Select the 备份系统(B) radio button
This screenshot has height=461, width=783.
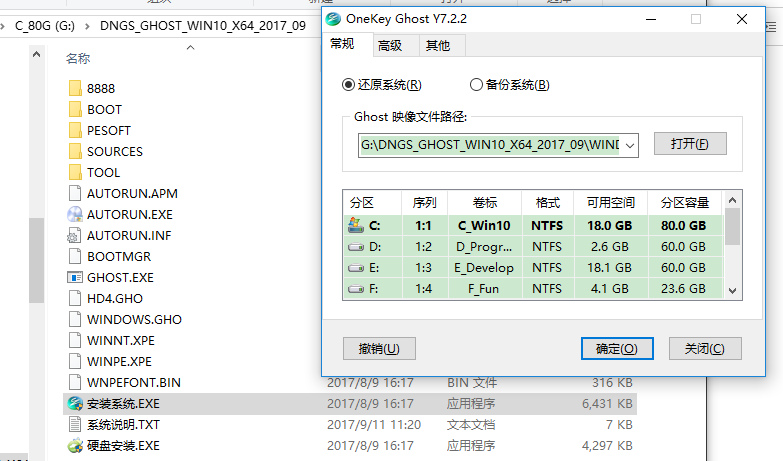476,85
